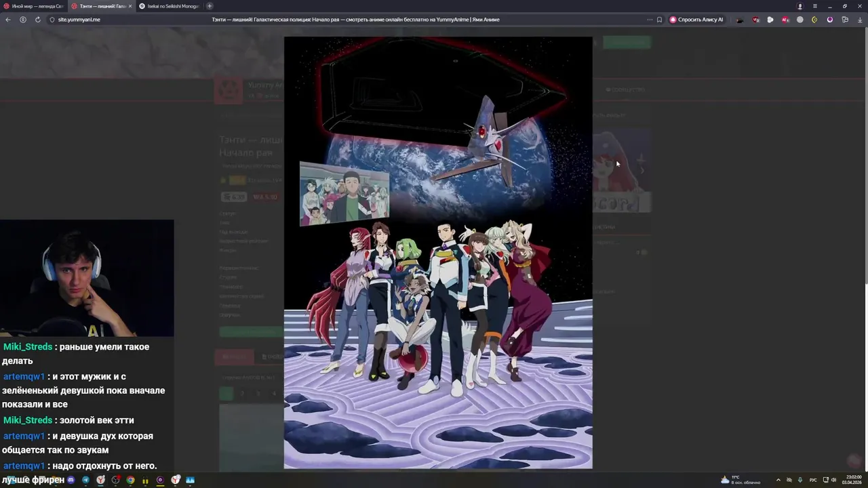Open the purple circle extension icon
Image resolution: width=868 pixels, height=488 pixels.
(x=829, y=20)
